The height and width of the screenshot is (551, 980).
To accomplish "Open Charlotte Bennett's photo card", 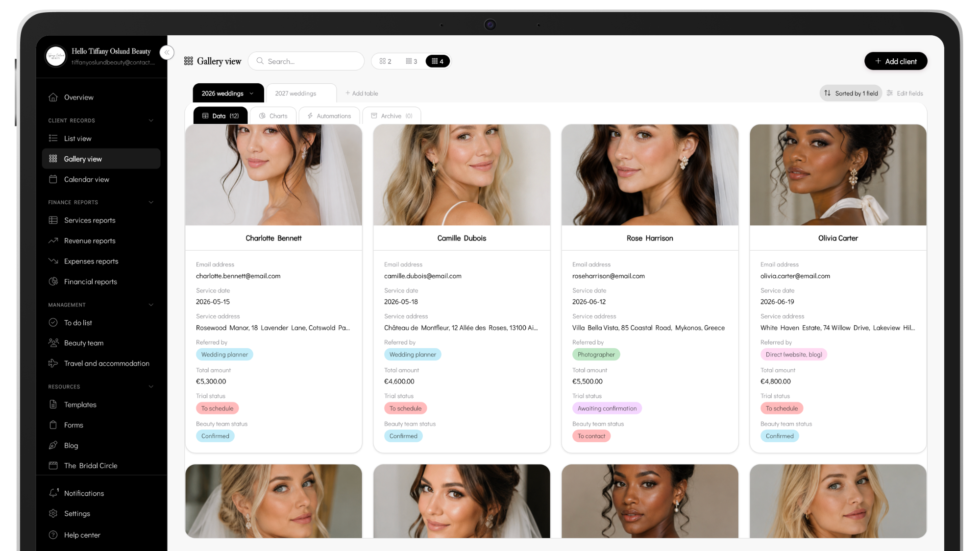I will click(273, 175).
